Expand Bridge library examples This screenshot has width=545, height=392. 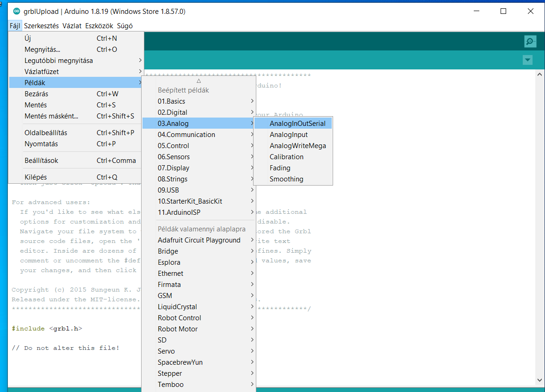[198, 251]
